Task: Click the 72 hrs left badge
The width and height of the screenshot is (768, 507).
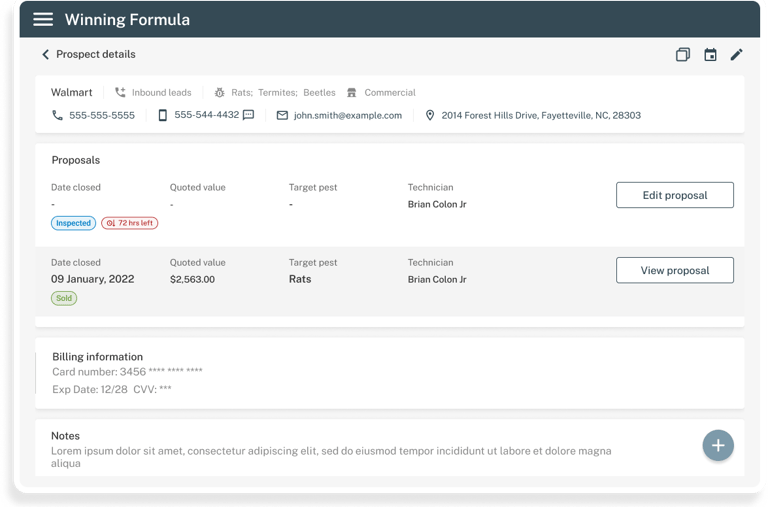Action: [x=130, y=223]
